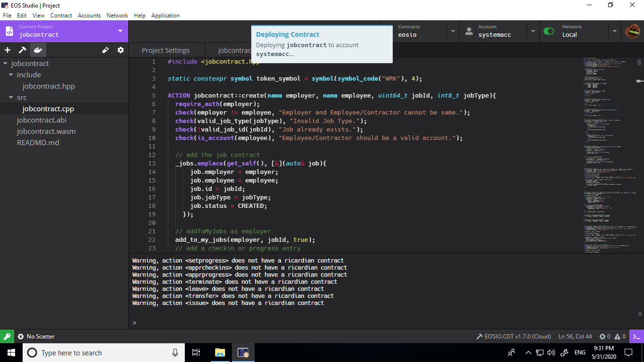Open jobcontract.abi file

click(x=41, y=120)
